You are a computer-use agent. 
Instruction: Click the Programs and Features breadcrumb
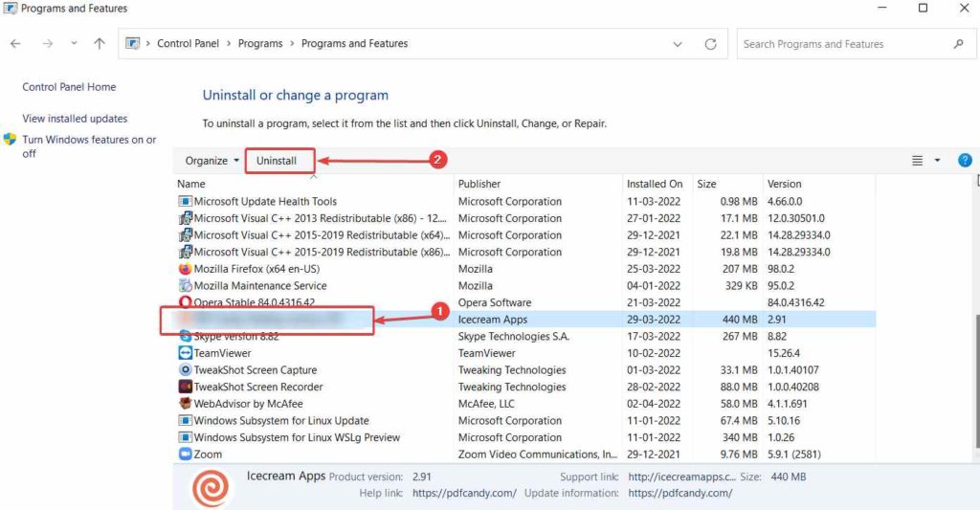354,43
